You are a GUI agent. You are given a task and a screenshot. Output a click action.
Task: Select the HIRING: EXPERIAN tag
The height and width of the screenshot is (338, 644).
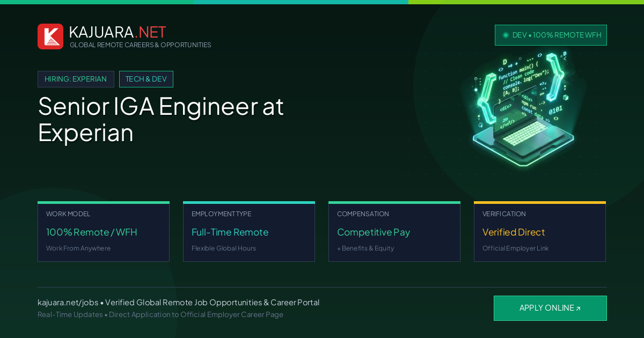(x=76, y=79)
